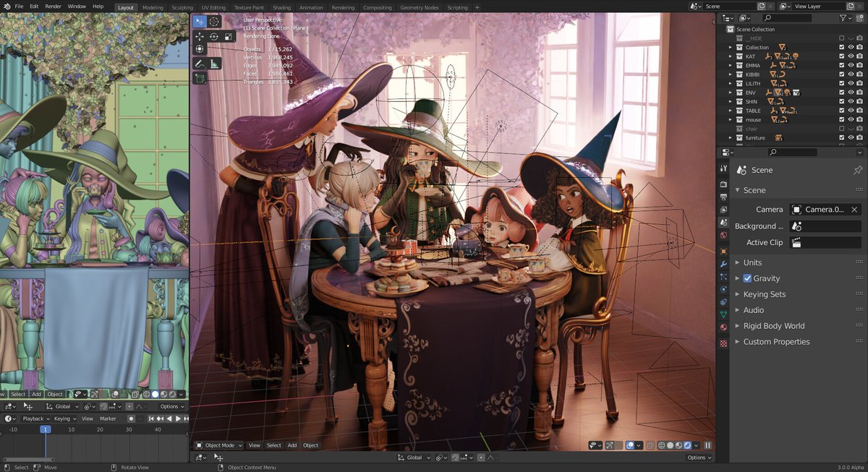Disable the furniture collection in renders
Image resolution: width=868 pixels, height=472 pixels.
859,137
